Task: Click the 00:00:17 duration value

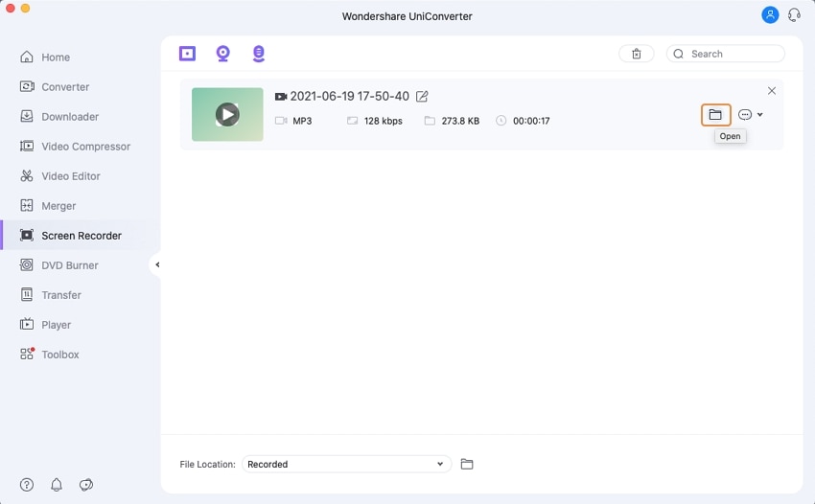Action: coord(531,121)
